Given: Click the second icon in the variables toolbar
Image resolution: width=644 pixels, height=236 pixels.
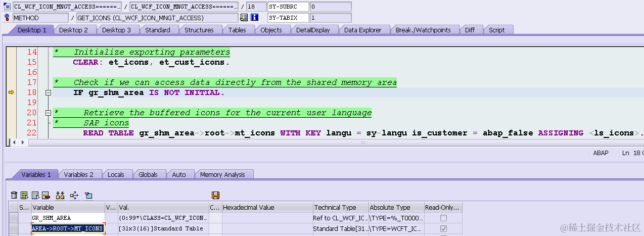Looking at the screenshot, I should click(25, 195).
